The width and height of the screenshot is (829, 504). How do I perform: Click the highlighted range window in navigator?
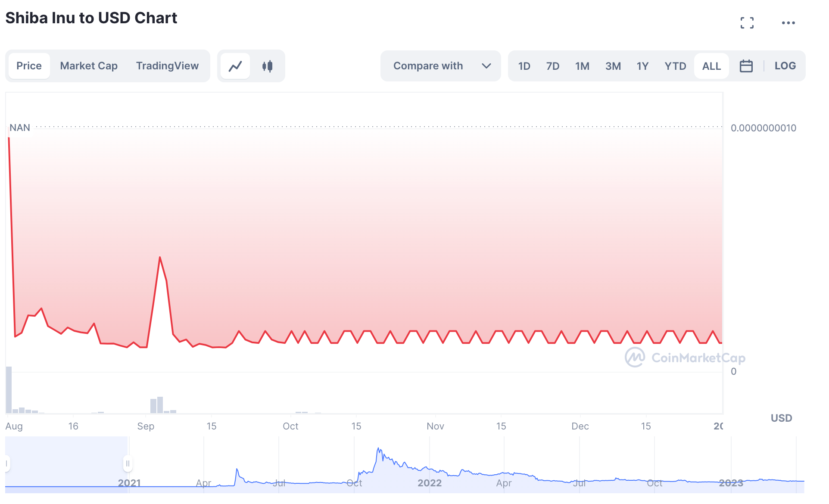(67, 464)
